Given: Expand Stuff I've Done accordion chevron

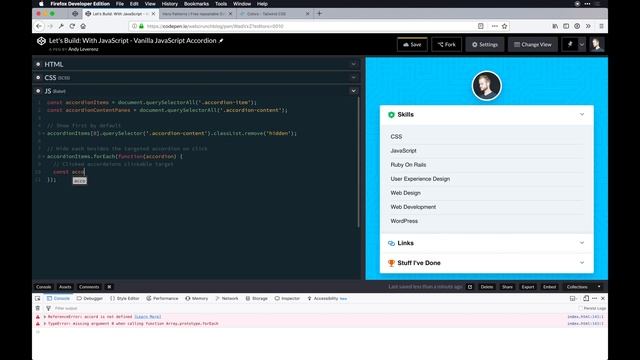Looking at the screenshot, I should 582,263.
